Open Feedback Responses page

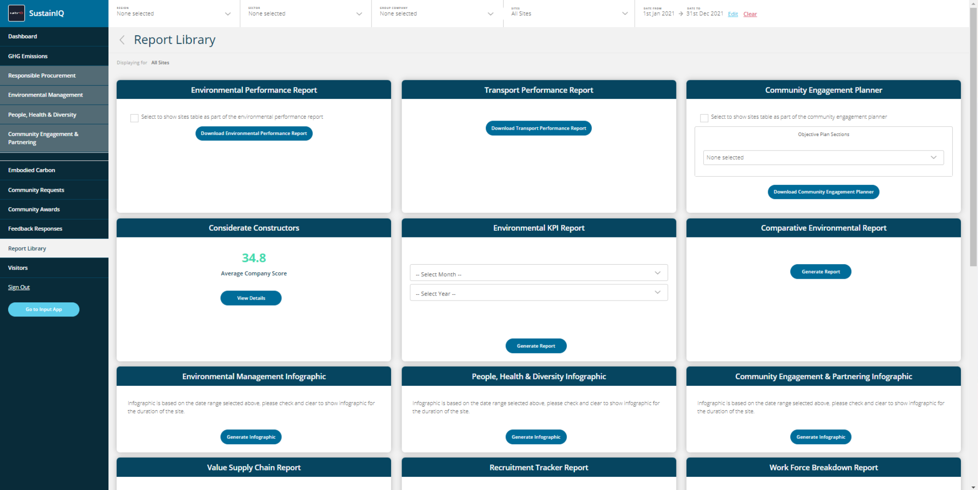tap(54, 229)
